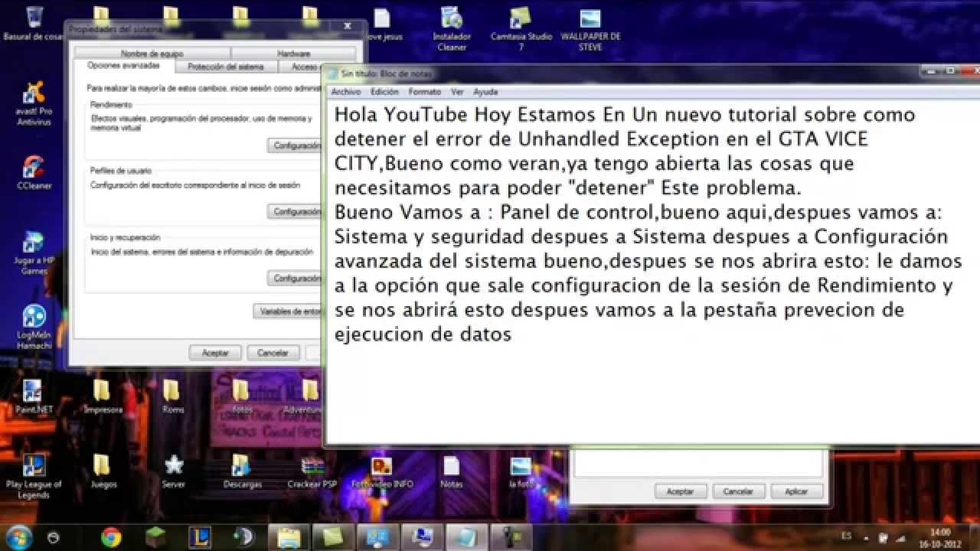This screenshot has width=980, height=551.
Task: Click Aceptar in Propiedades del sistema
Action: (x=215, y=353)
